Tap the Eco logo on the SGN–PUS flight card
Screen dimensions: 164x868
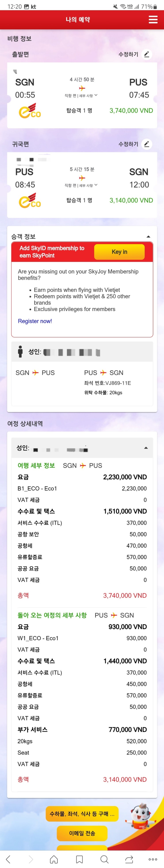coord(30,111)
